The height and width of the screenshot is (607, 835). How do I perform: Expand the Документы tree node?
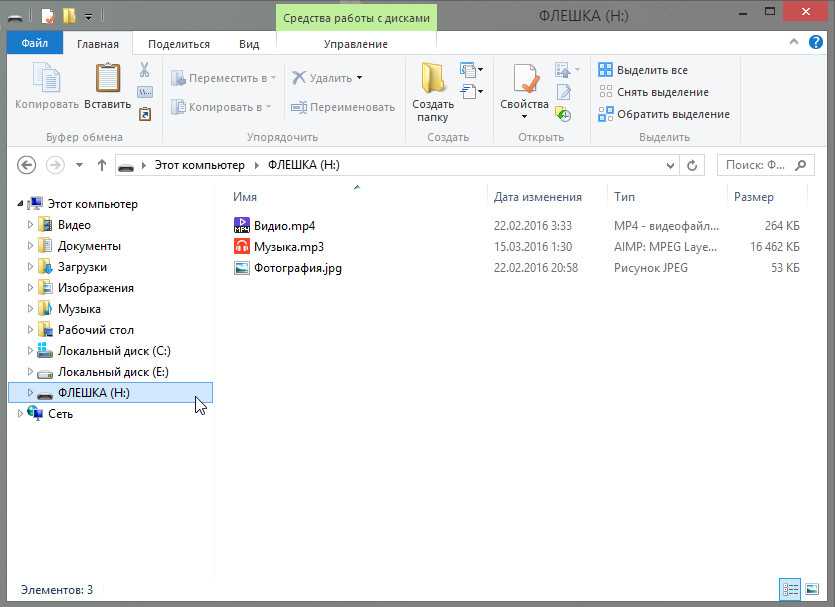(30, 245)
